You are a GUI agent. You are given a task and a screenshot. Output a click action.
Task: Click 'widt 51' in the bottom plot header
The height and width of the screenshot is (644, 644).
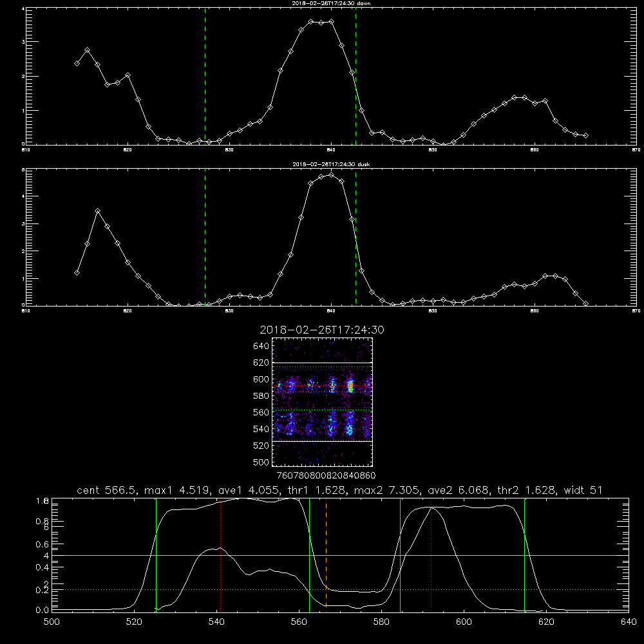tap(583, 490)
